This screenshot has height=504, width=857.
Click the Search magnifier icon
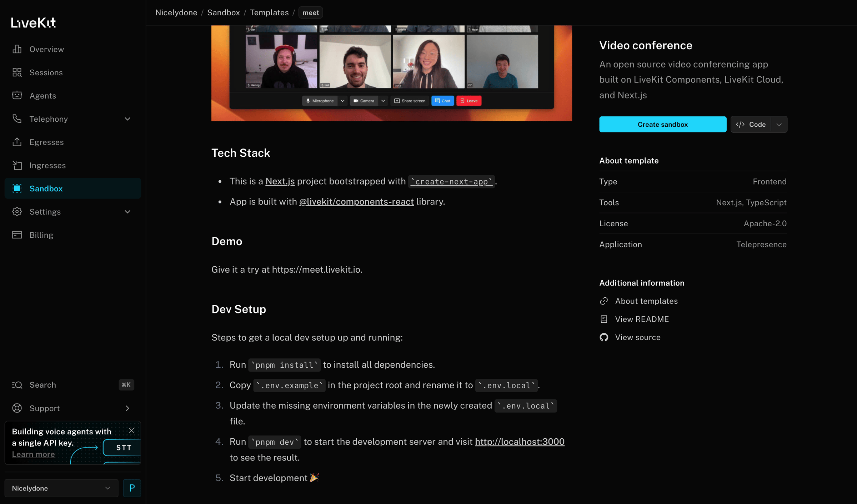17,384
